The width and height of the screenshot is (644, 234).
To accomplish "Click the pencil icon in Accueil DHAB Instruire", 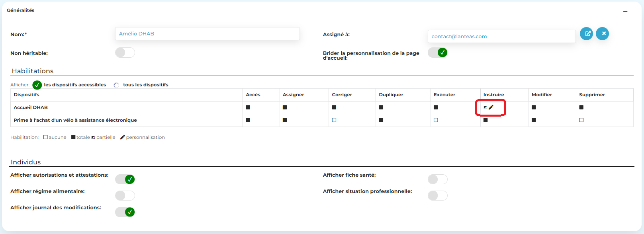I will pos(491,107).
